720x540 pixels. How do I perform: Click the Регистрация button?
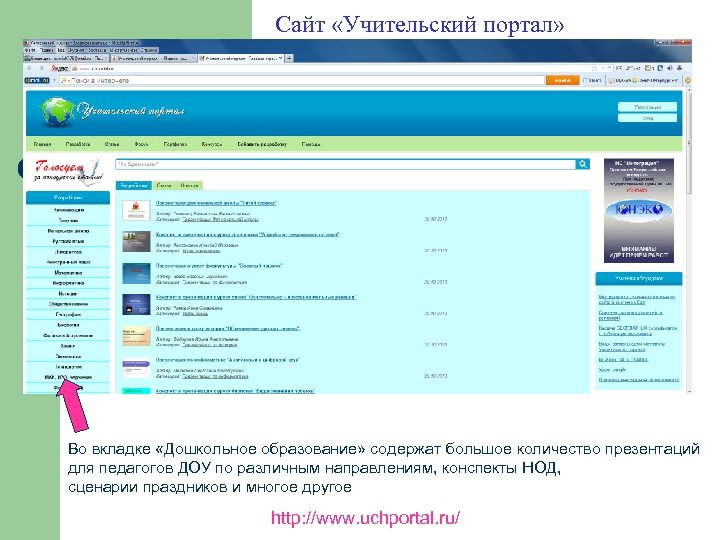click(647, 107)
